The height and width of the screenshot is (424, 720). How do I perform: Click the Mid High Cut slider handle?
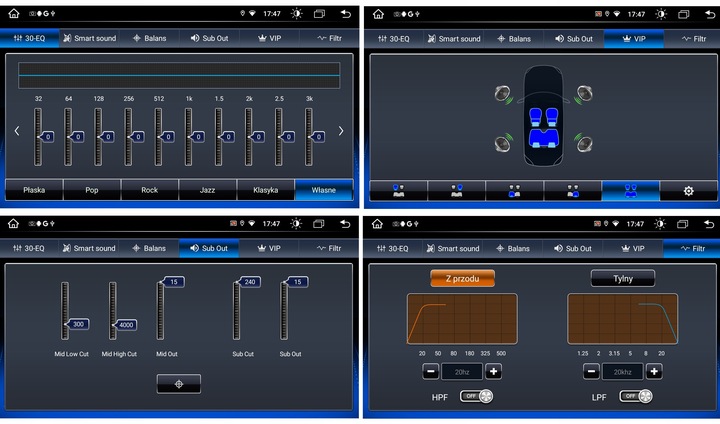click(x=125, y=325)
